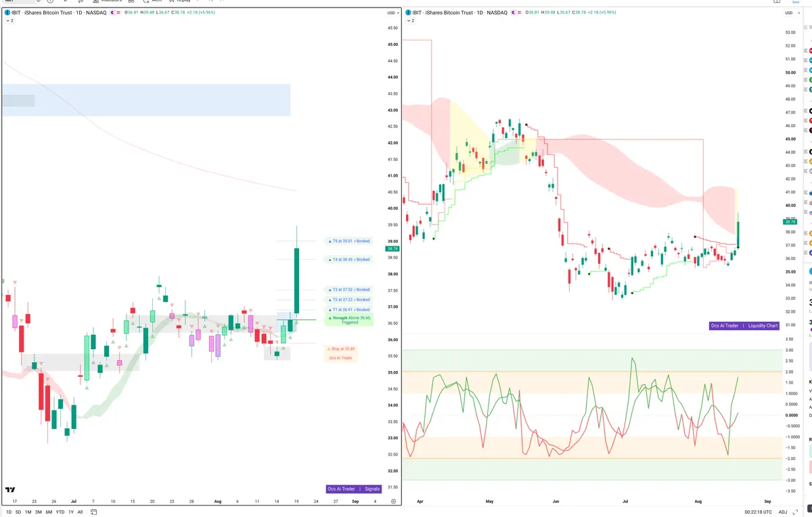Open the USD currency dropdown on left chart
This screenshot has width=812, height=517.
click(392, 13)
